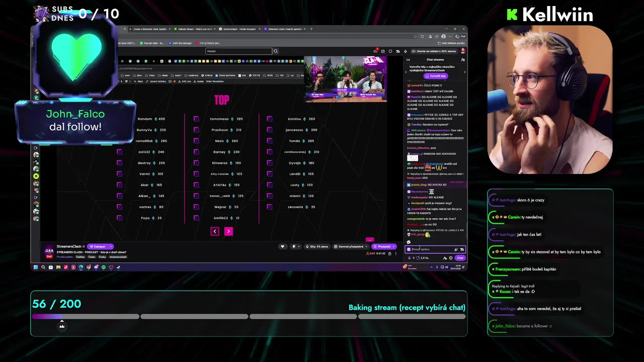Open Spotify from the Windows taskbar
Image resolution: width=644 pixels, height=362 pixels.
point(104,267)
